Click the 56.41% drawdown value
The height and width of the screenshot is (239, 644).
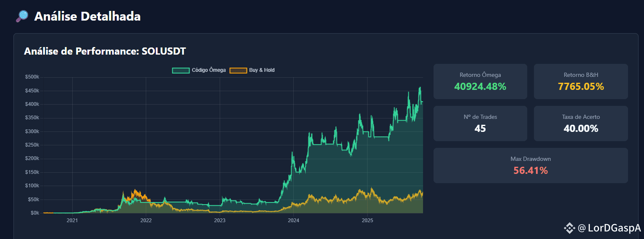pyautogui.click(x=531, y=171)
